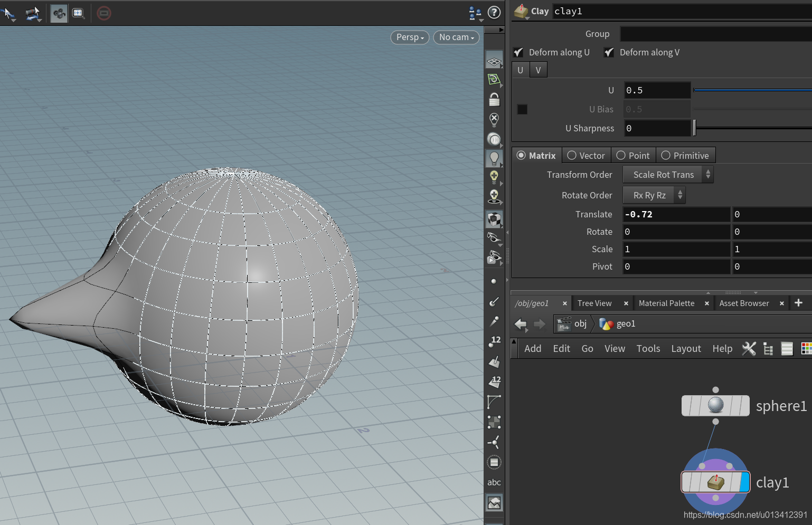Activate the Secure Selection tool icon

click(x=33, y=13)
